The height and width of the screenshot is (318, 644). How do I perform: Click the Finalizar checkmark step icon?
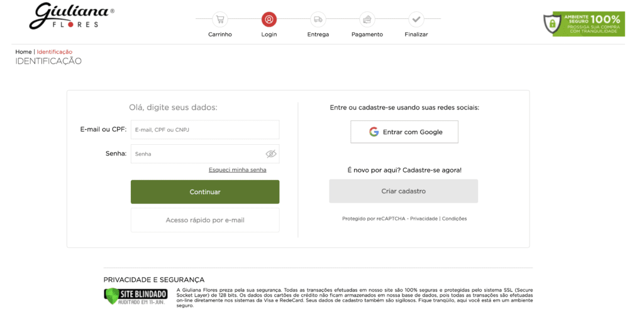click(416, 20)
